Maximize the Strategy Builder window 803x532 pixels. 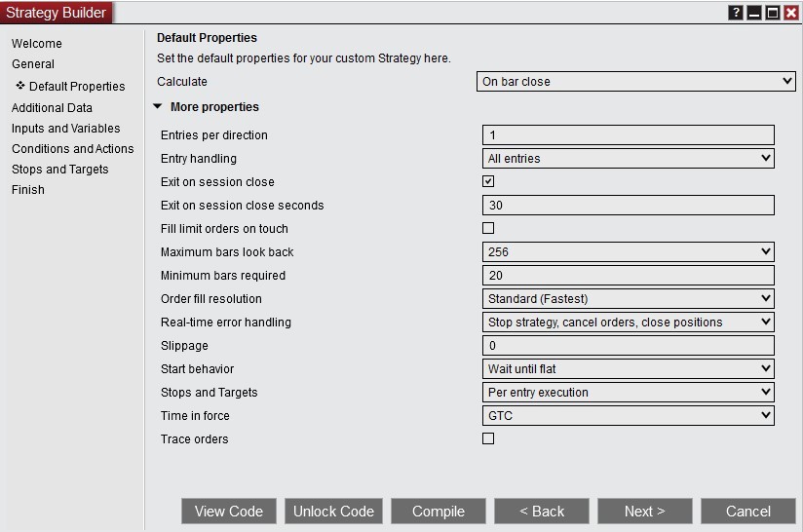click(772, 13)
